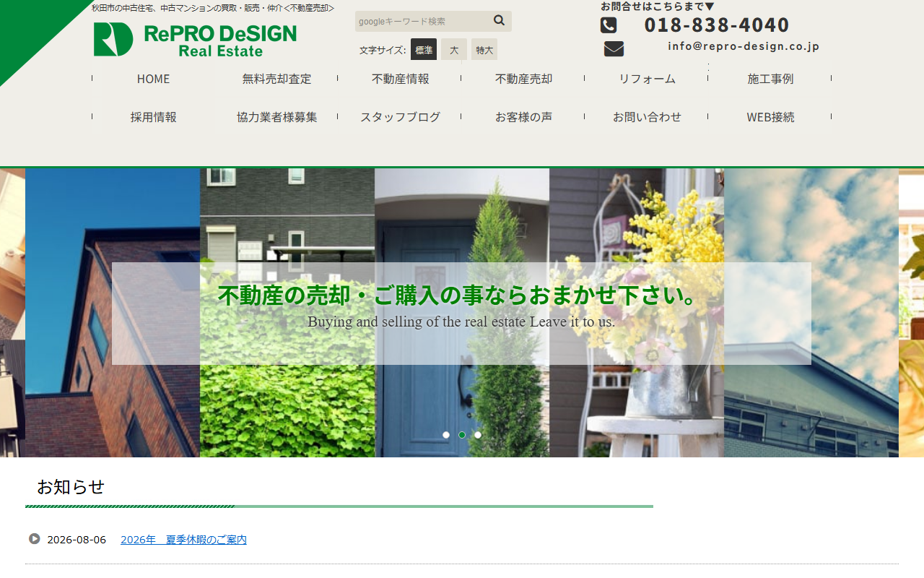Image resolution: width=924 pixels, height=578 pixels.
Task: Open the RePRO DeSIGN Real Estate logo
Action: pyautogui.click(x=195, y=39)
